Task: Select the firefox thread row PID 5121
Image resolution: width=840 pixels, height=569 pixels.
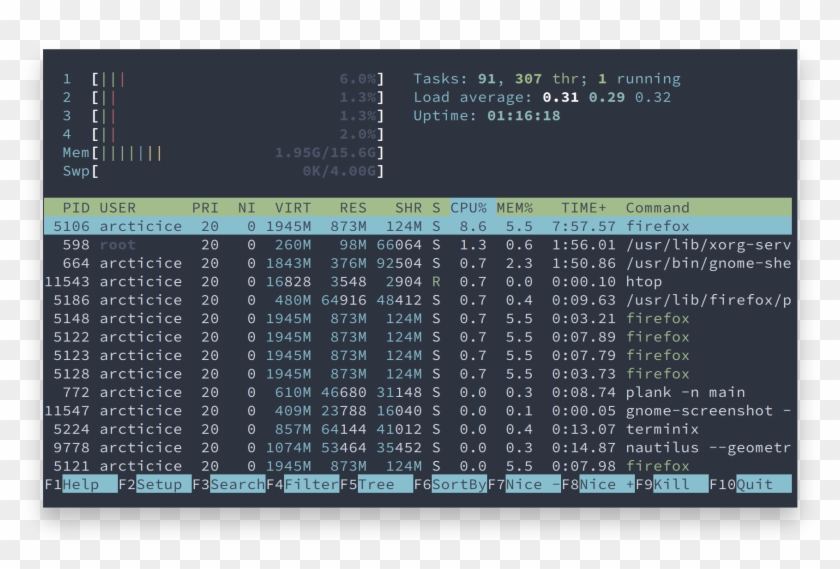Action: (418, 466)
